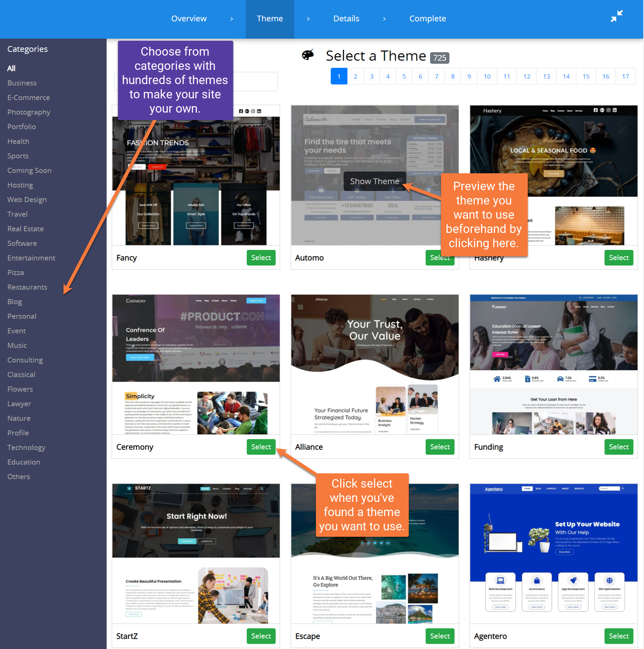Preview Automo with Show Theme button

click(x=374, y=181)
